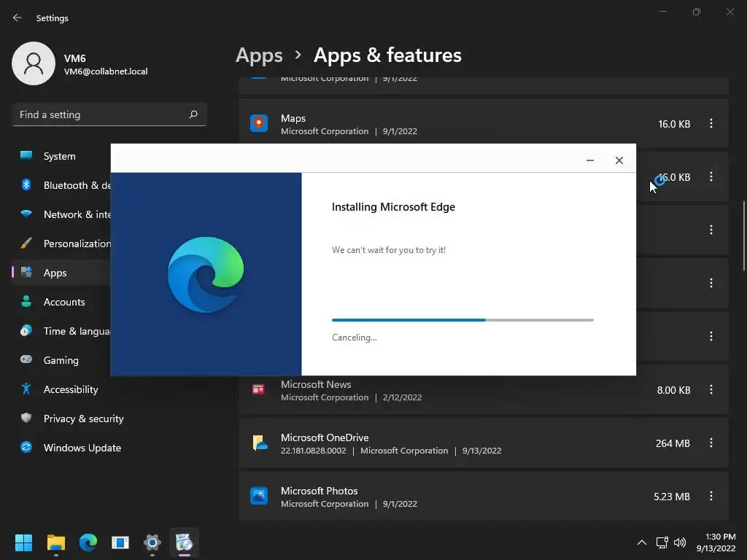Click the Microsoft OneDrive app icon
This screenshot has width=747, height=560.
pyautogui.click(x=259, y=443)
